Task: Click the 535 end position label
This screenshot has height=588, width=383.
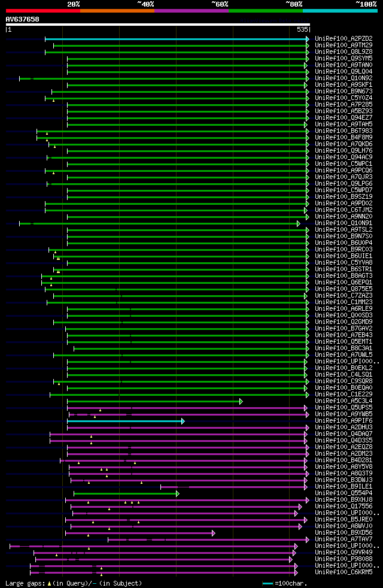Action: click(302, 29)
